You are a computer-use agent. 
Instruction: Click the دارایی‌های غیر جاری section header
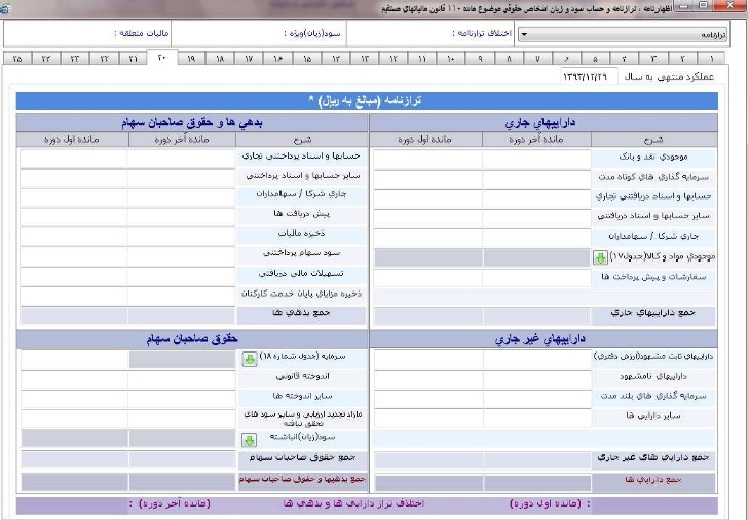click(543, 339)
